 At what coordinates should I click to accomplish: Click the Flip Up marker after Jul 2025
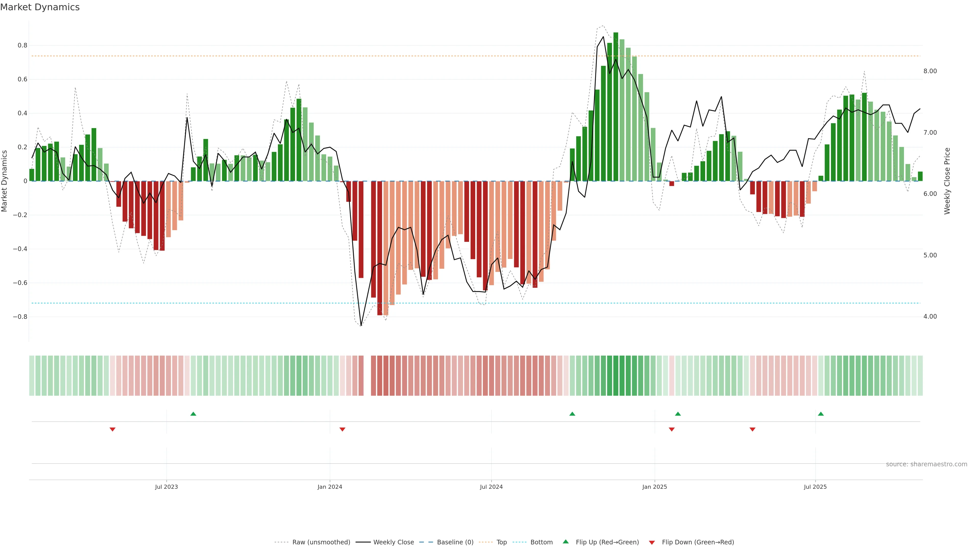[x=820, y=414]
